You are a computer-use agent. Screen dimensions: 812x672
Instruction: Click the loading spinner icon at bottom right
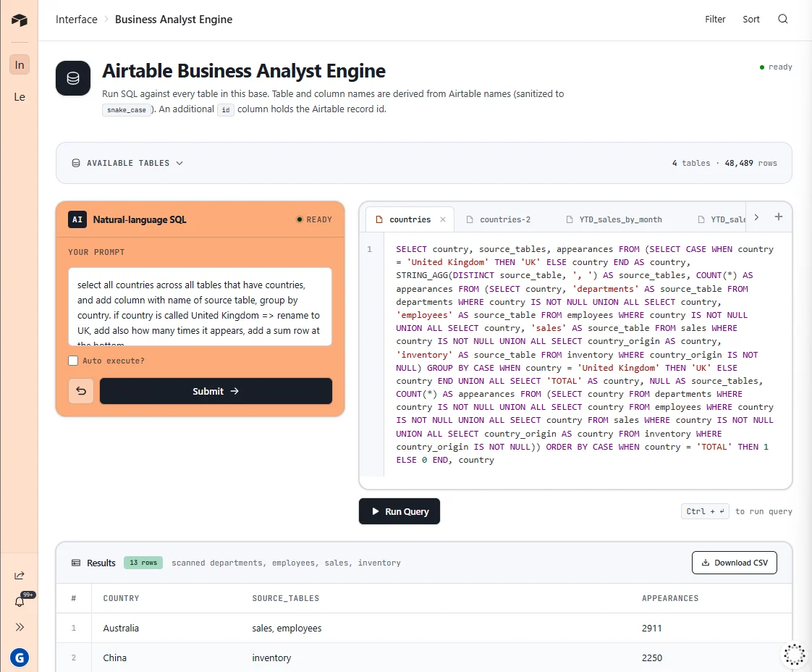(x=794, y=655)
